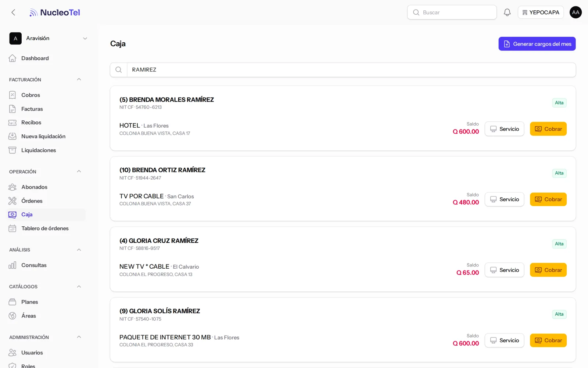Click the Facturas document icon
This screenshot has height=368, width=588.
(x=12, y=109)
